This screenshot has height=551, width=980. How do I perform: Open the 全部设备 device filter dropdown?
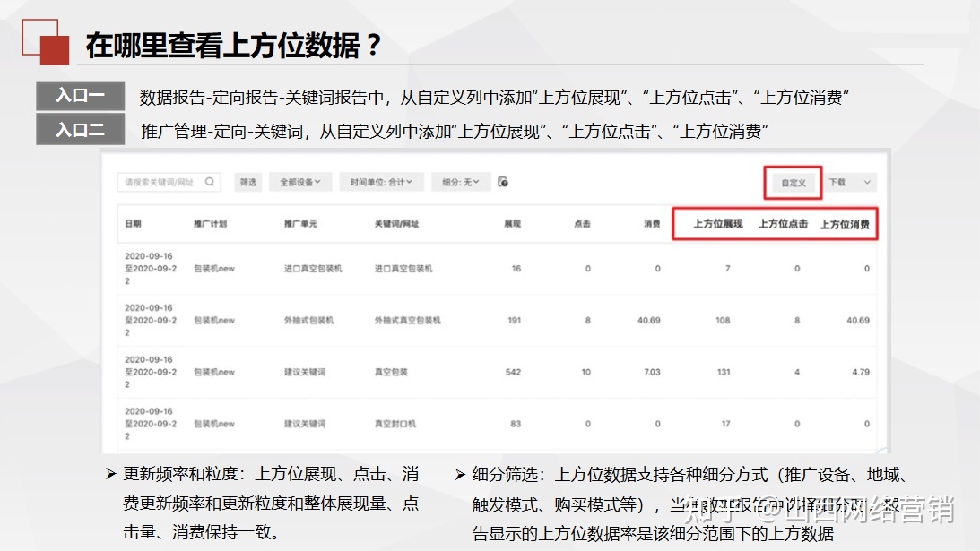299,181
